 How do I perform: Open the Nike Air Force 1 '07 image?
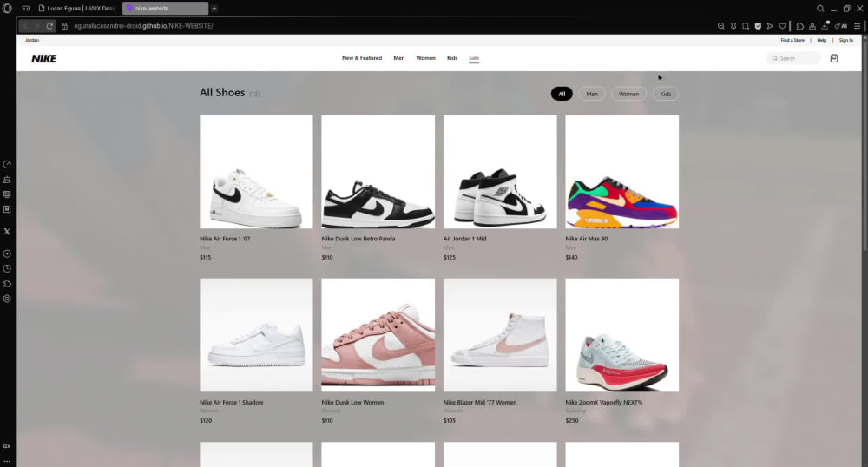(256, 172)
